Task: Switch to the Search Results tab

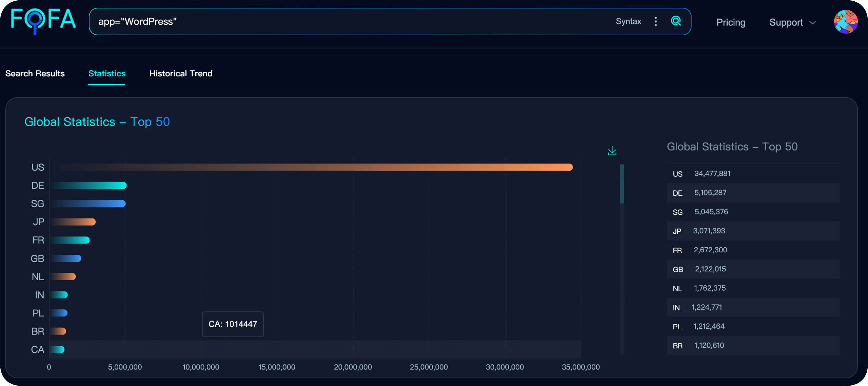Action: (35, 74)
